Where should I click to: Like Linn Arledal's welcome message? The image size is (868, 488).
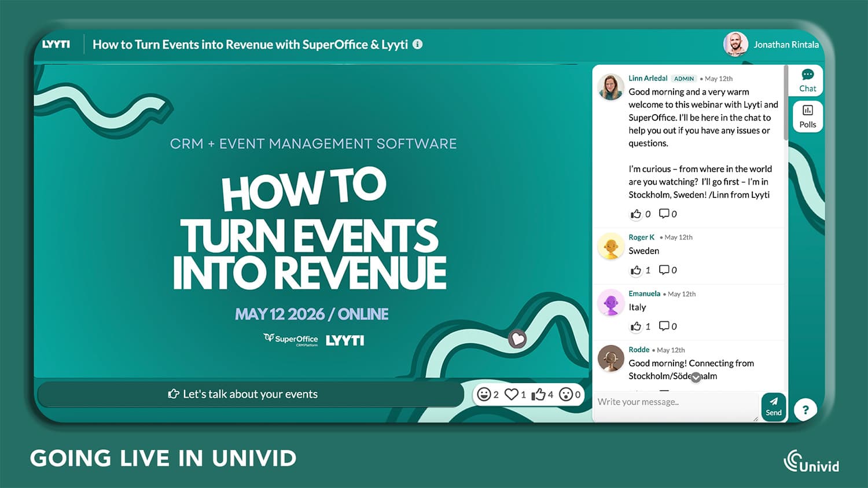click(636, 214)
